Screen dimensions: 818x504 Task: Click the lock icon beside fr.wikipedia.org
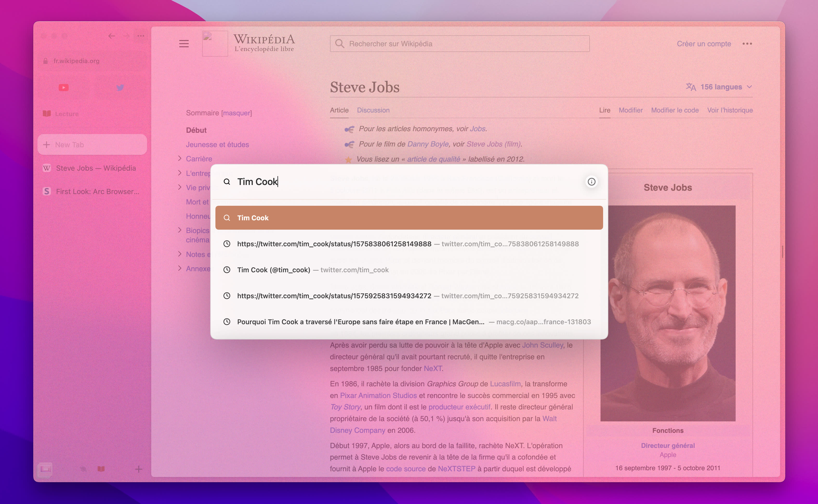pyautogui.click(x=45, y=61)
